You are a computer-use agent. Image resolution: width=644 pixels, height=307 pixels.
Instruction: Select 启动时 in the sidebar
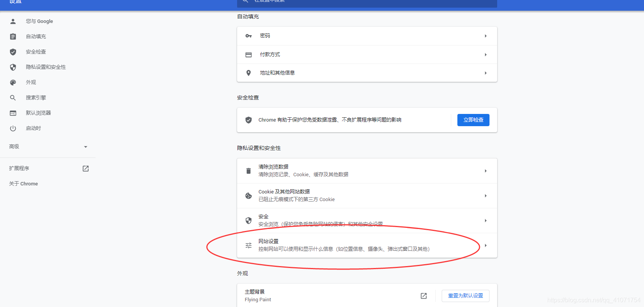(x=33, y=128)
